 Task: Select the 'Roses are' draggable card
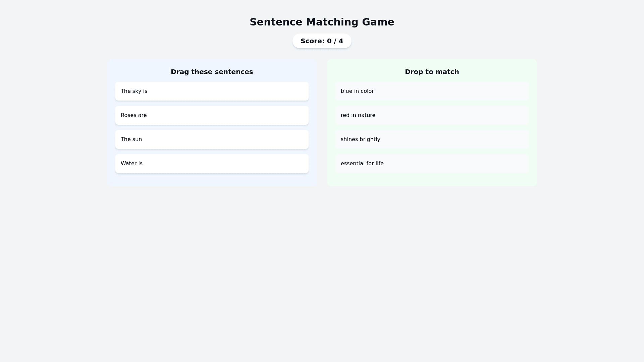(x=212, y=115)
